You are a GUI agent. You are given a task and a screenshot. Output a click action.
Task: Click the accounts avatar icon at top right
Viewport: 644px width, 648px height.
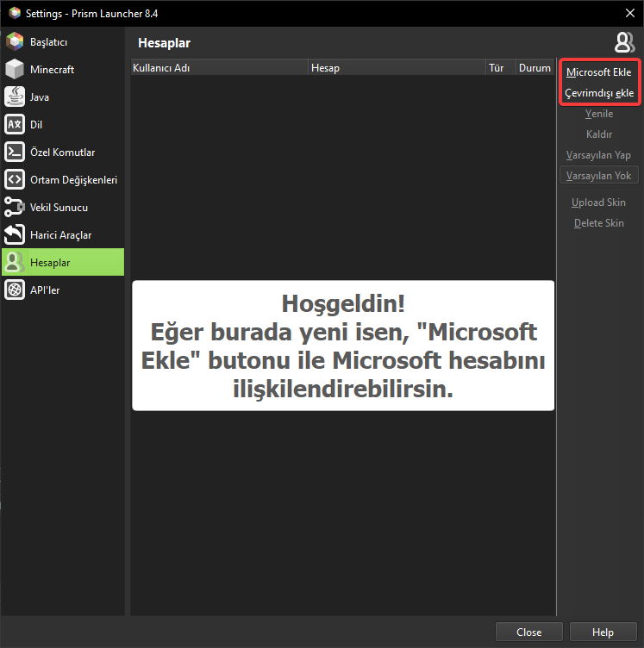(x=624, y=42)
